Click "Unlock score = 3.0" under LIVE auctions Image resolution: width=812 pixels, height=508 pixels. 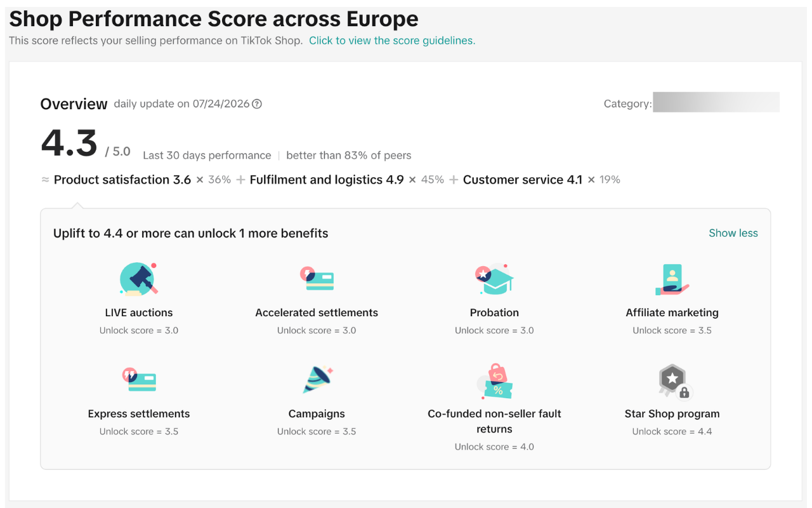click(139, 330)
